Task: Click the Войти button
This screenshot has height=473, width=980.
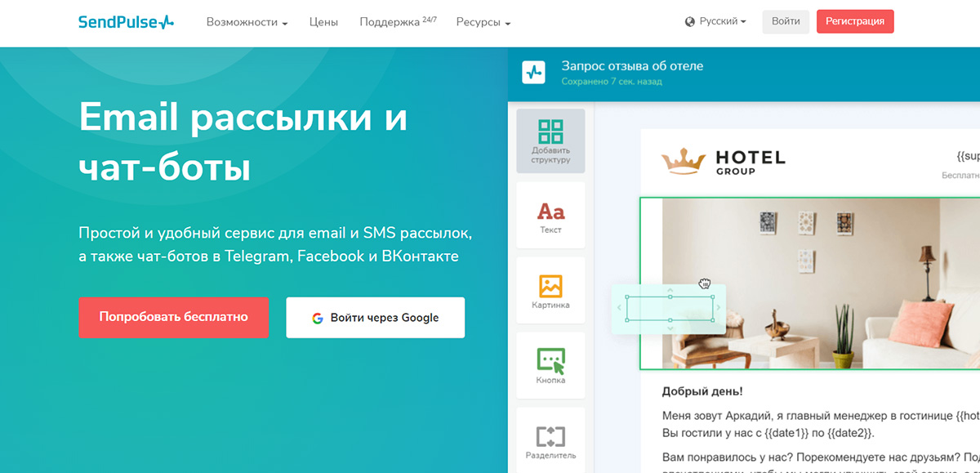Action: (x=786, y=21)
